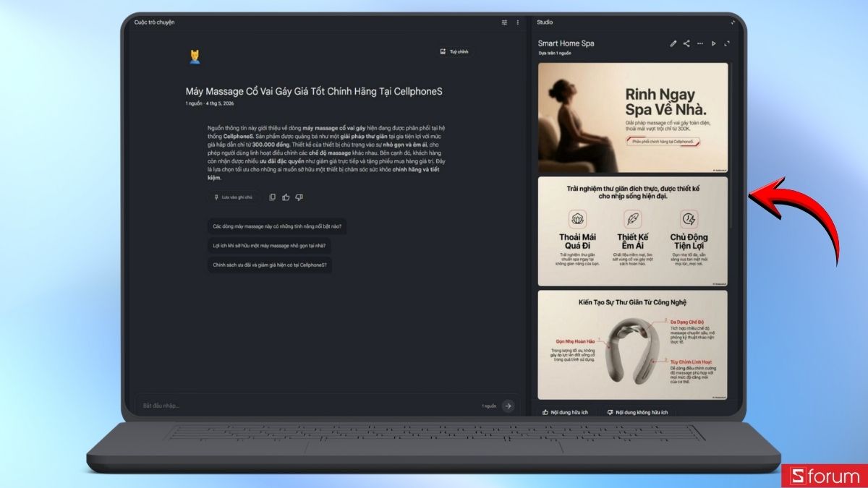The height and width of the screenshot is (488, 868).
Task: Mark Nội dung hữu ích
Action: click(566, 412)
